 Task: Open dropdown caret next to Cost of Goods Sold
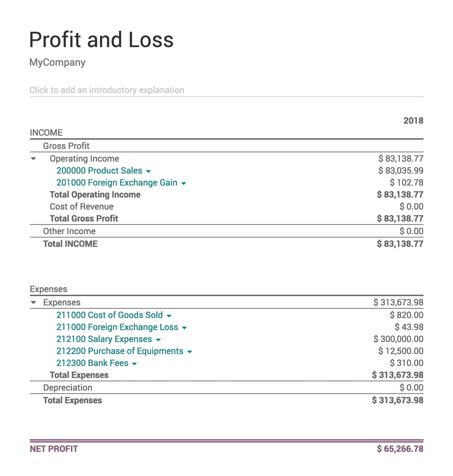coord(169,316)
